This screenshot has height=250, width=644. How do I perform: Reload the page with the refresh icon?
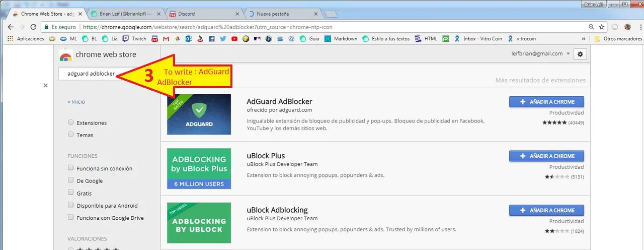(34, 27)
